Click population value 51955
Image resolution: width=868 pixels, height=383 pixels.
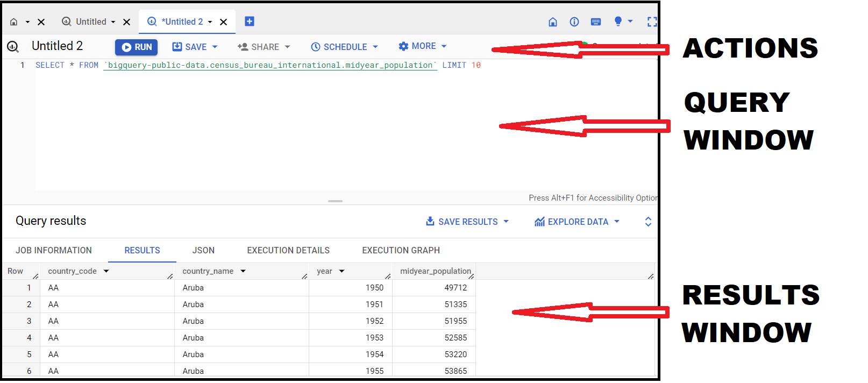click(x=456, y=321)
